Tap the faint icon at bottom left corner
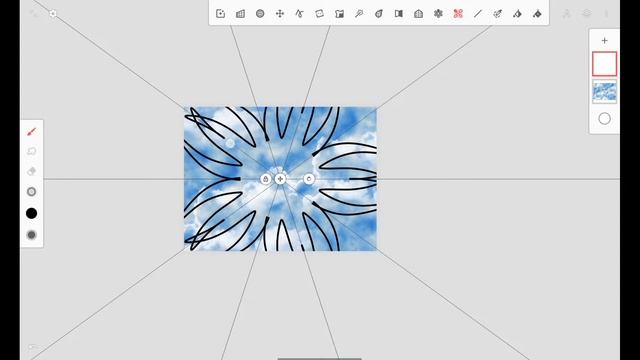This screenshot has width=640, height=360. (x=34, y=347)
